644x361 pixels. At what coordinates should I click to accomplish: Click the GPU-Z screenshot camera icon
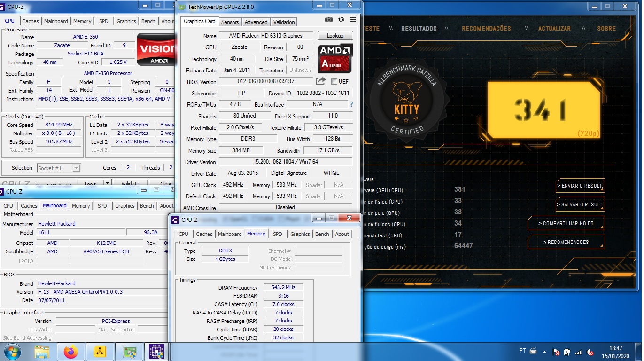click(329, 20)
